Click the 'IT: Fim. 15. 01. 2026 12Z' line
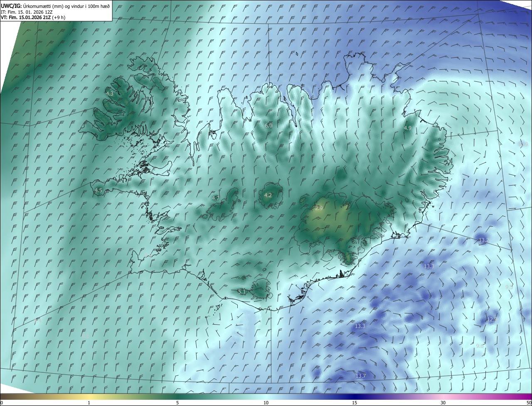The image size is (532, 406). click(27, 12)
